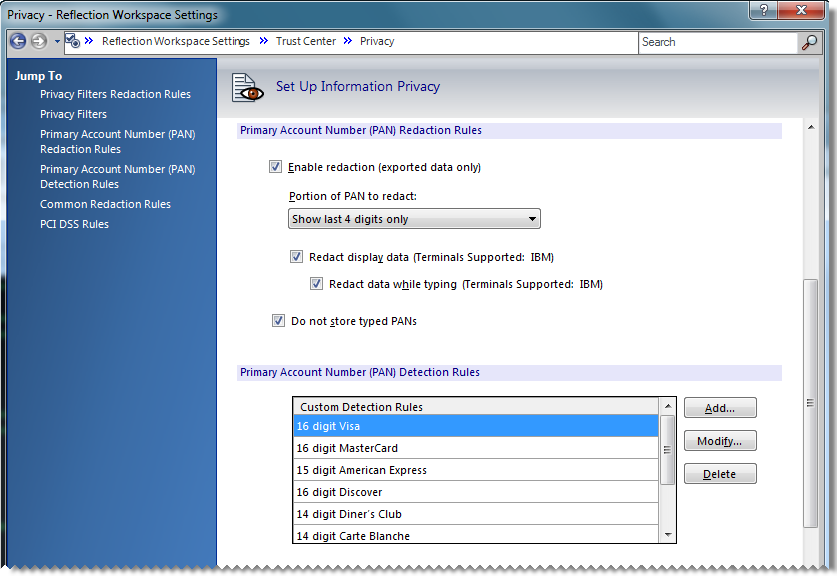Click the Delete button
Image resolution: width=837 pixels, height=576 pixels.
coord(720,474)
